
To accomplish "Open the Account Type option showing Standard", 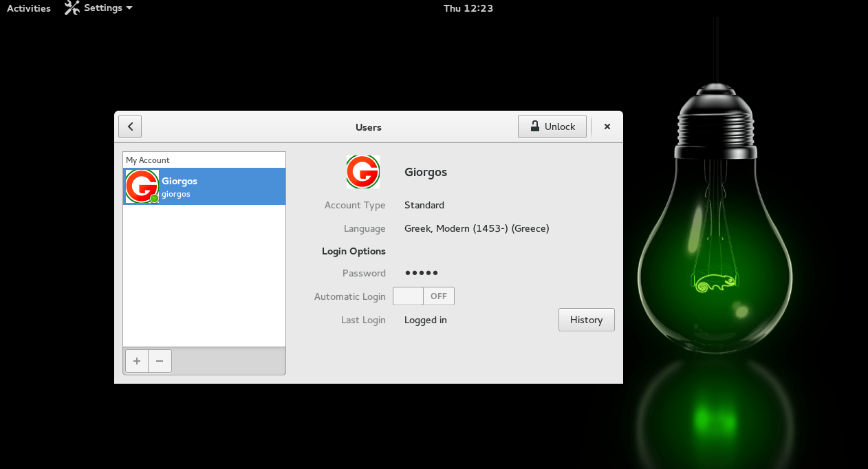I will 424,205.
